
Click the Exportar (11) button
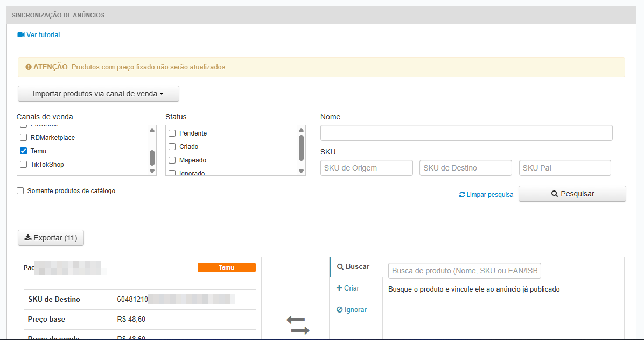click(x=51, y=238)
